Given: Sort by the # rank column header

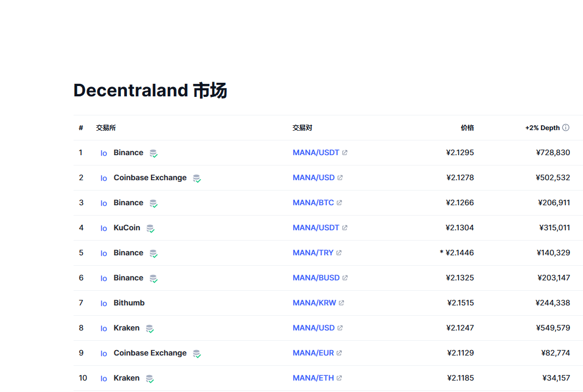Looking at the screenshot, I should pos(81,128).
